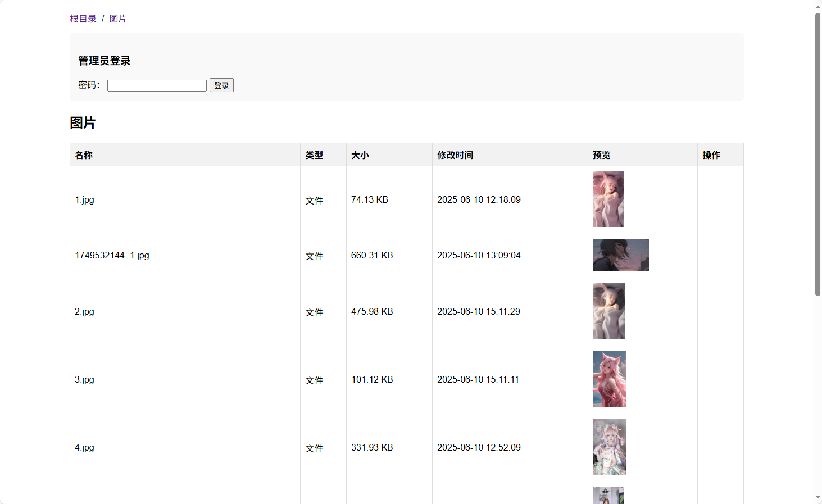Open the 1749532144_1.jpg preview thumbnail

coord(621,255)
